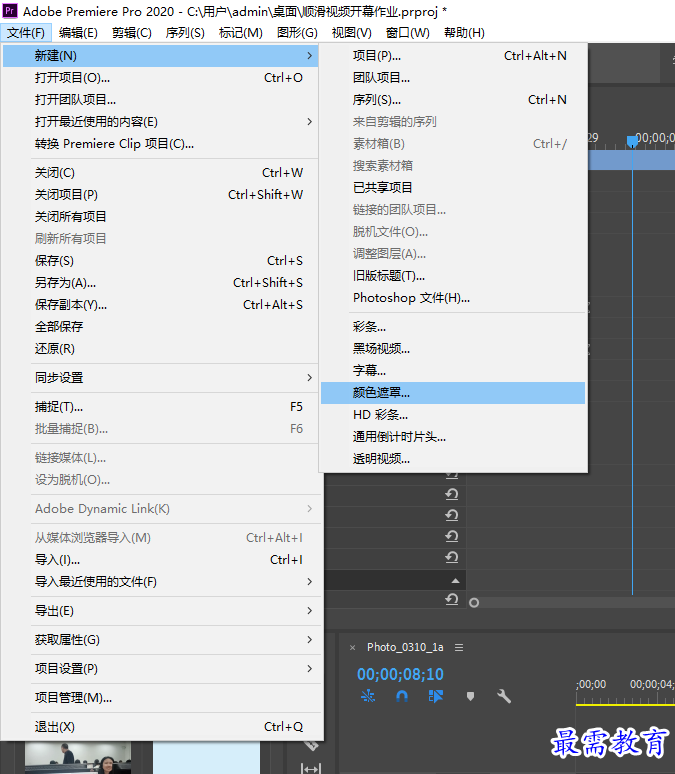Choose 黑场视频... in New submenu
This screenshot has height=774, width=675.
pyautogui.click(x=453, y=348)
